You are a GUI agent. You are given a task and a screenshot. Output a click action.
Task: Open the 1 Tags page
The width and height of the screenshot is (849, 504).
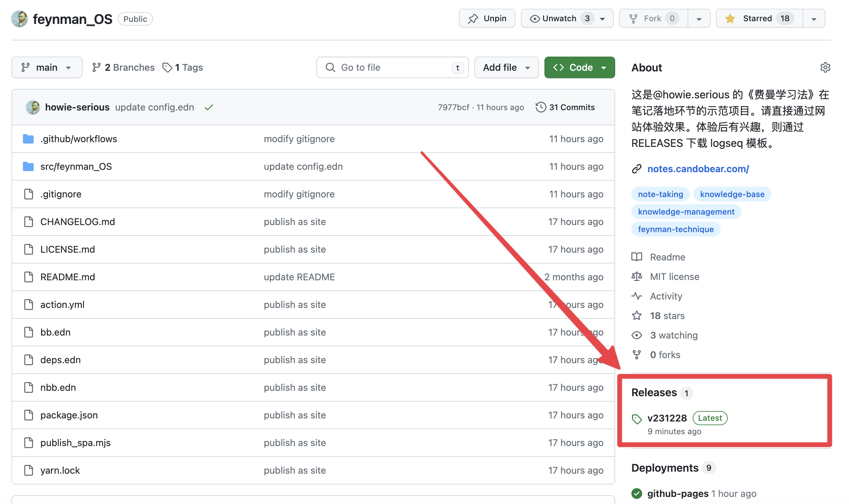click(x=183, y=67)
